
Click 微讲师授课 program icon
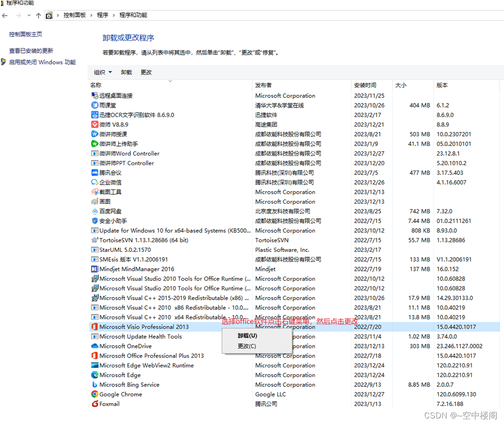[x=95, y=134]
